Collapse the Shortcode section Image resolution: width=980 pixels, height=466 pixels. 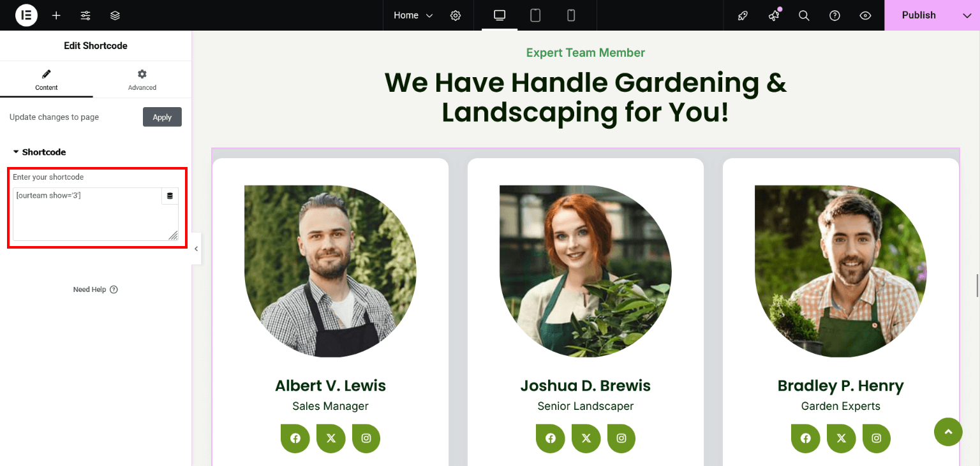[x=40, y=152]
